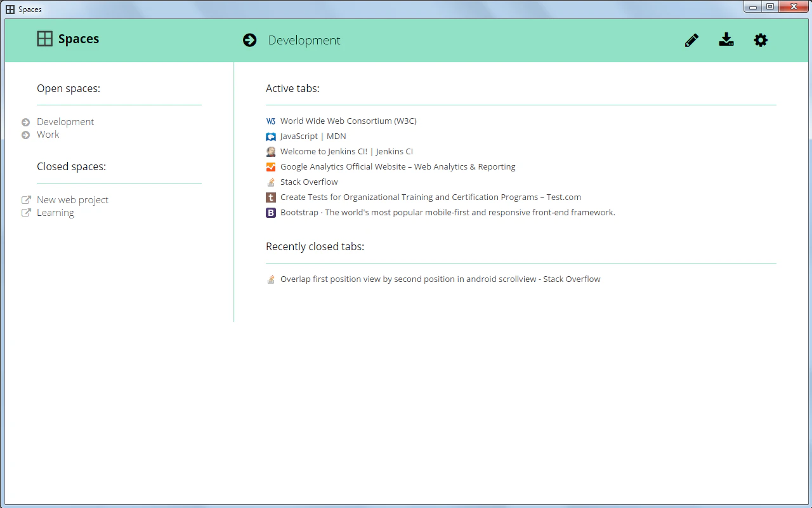Select the Development open space
This screenshot has height=508, width=812.
65,122
